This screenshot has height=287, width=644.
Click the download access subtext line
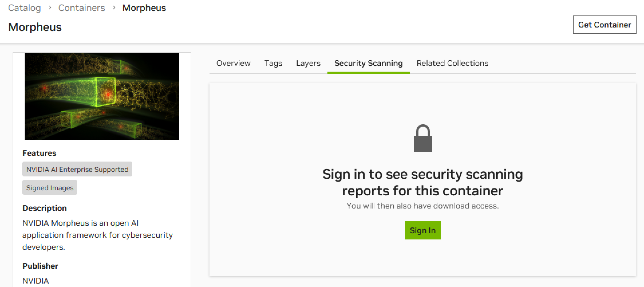click(423, 205)
